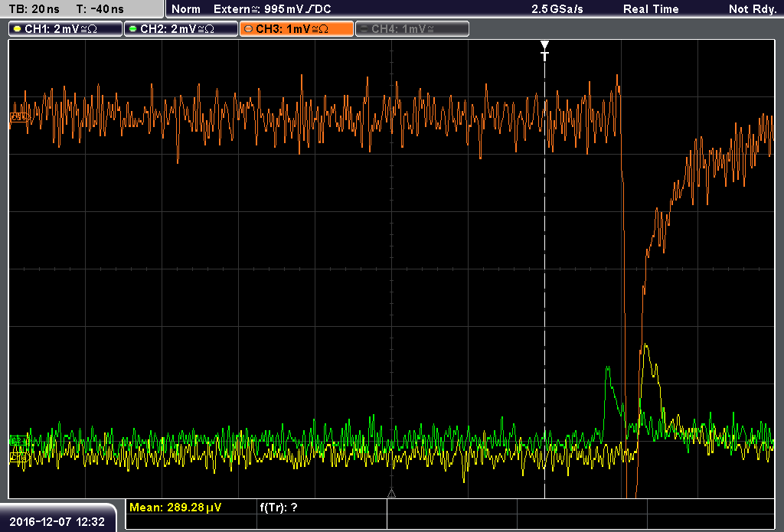Image resolution: width=784 pixels, height=532 pixels.
Task: Enable the greyed-out CH4 1 mV tab
Action: point(412,29)
